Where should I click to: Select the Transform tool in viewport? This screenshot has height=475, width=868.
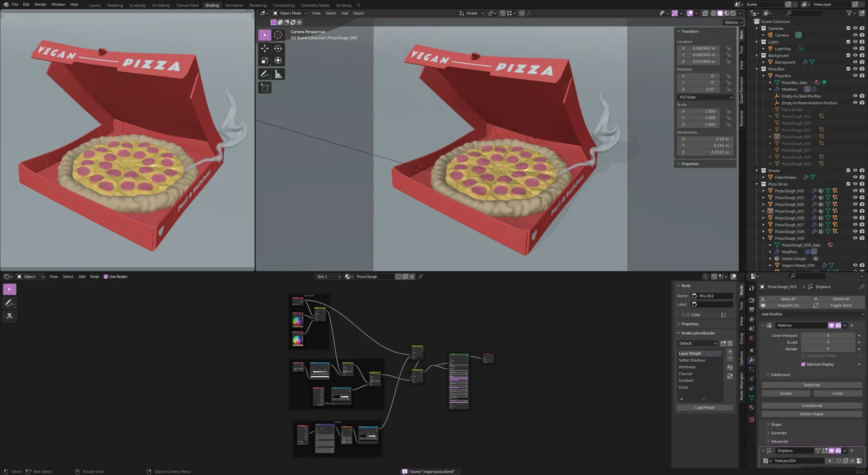(x=278, y=61)
